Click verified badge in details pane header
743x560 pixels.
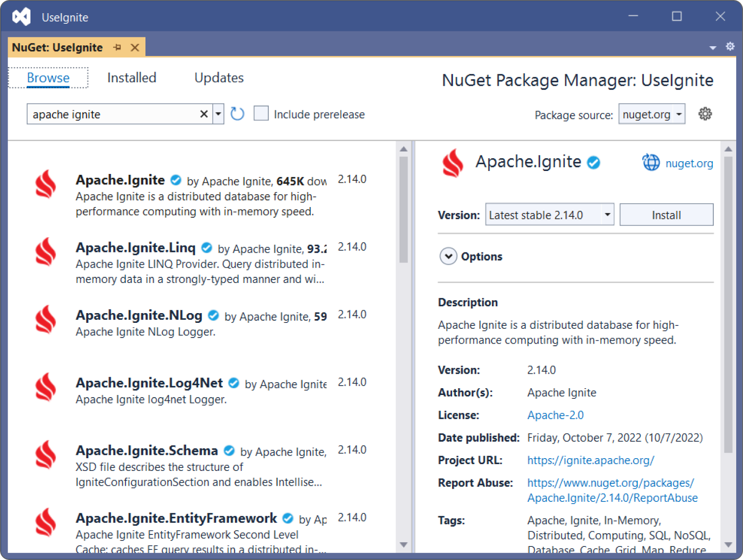coord(593,162)
